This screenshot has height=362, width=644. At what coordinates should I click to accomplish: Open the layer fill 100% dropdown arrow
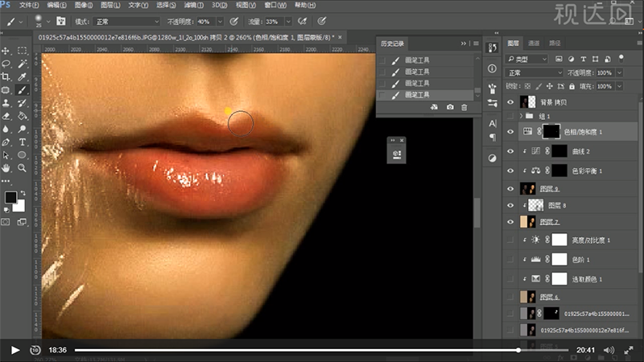(x=619, y=86)
